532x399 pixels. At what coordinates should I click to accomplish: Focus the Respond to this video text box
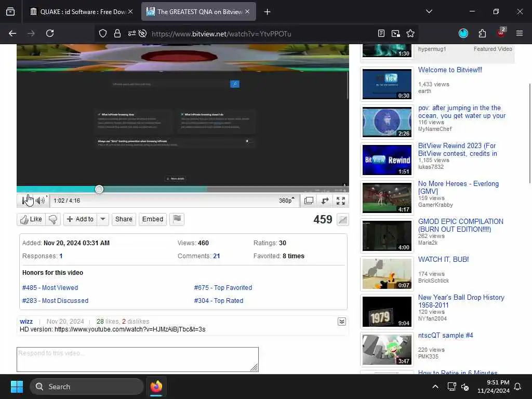[137, 360]
